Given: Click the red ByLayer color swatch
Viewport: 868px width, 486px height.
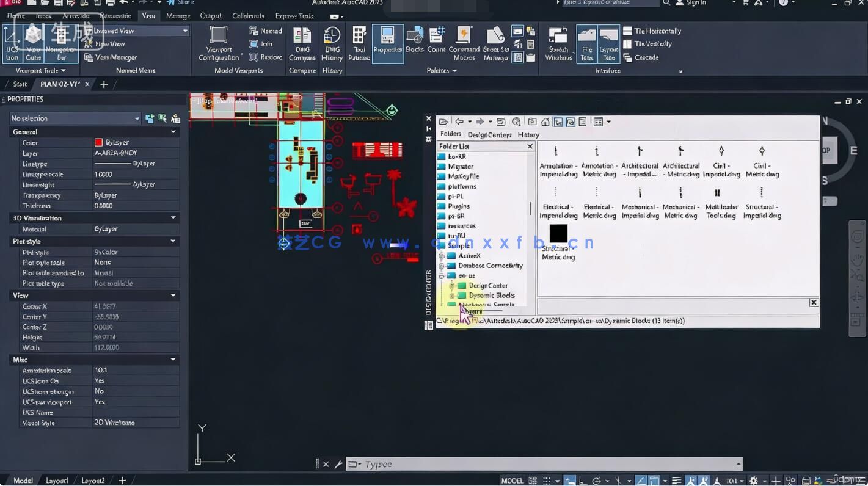Looking at the screenshot, I should (98, 142).
